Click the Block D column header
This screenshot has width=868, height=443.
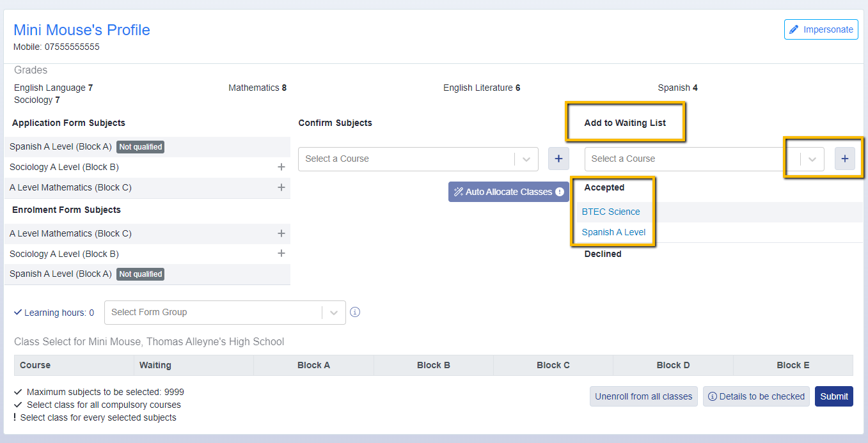[x=673, y=365]
